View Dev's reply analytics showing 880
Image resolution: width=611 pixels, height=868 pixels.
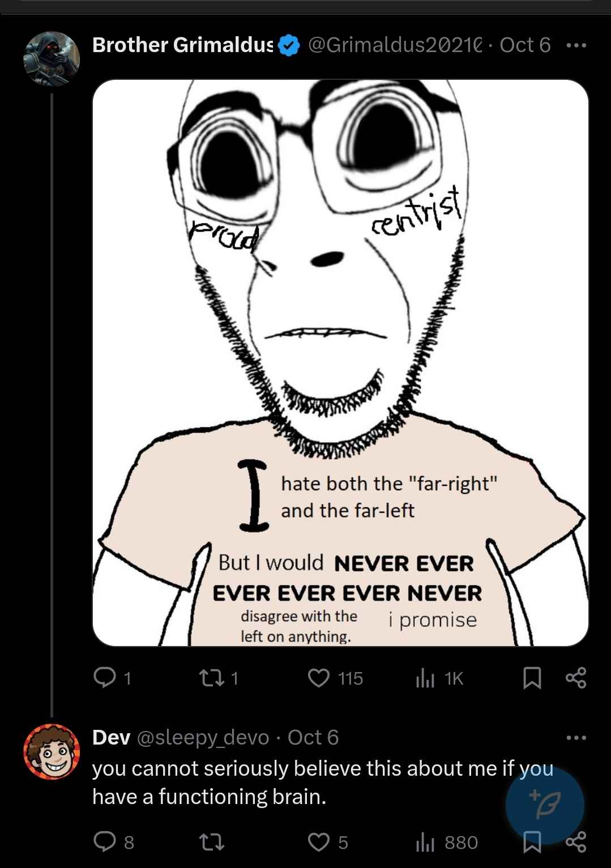446,842
